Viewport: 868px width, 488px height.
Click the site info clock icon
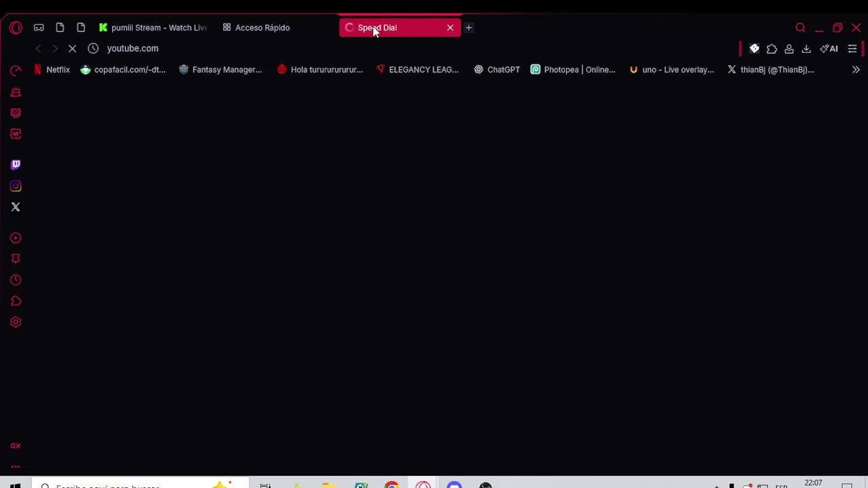pyautogui.click(x=94, y=48)
